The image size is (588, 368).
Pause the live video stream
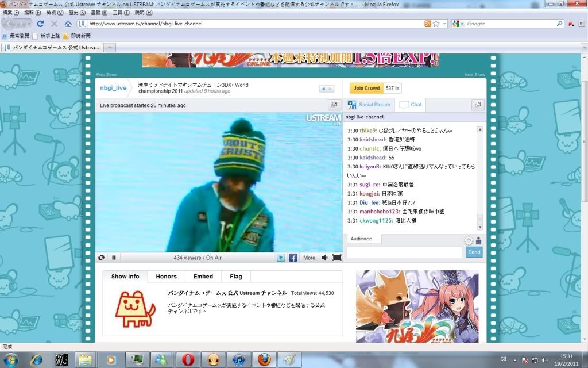(114, 258)
